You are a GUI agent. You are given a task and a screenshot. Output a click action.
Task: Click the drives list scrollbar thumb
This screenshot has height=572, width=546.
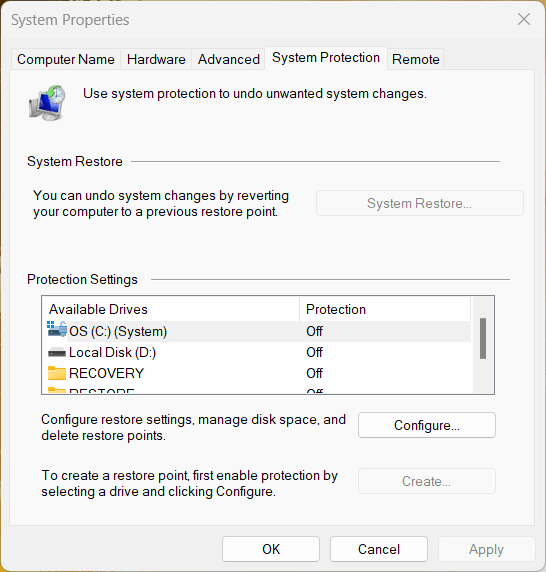[x=483, y=339]
